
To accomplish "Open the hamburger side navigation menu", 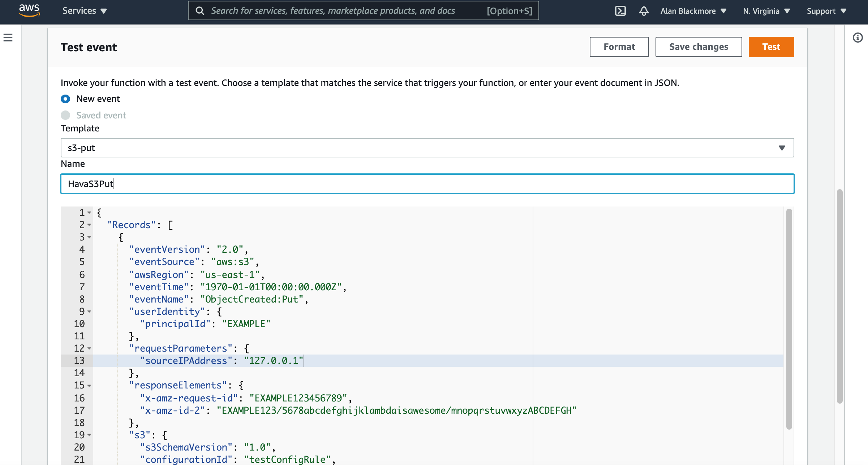I will (x=8, y=38).
